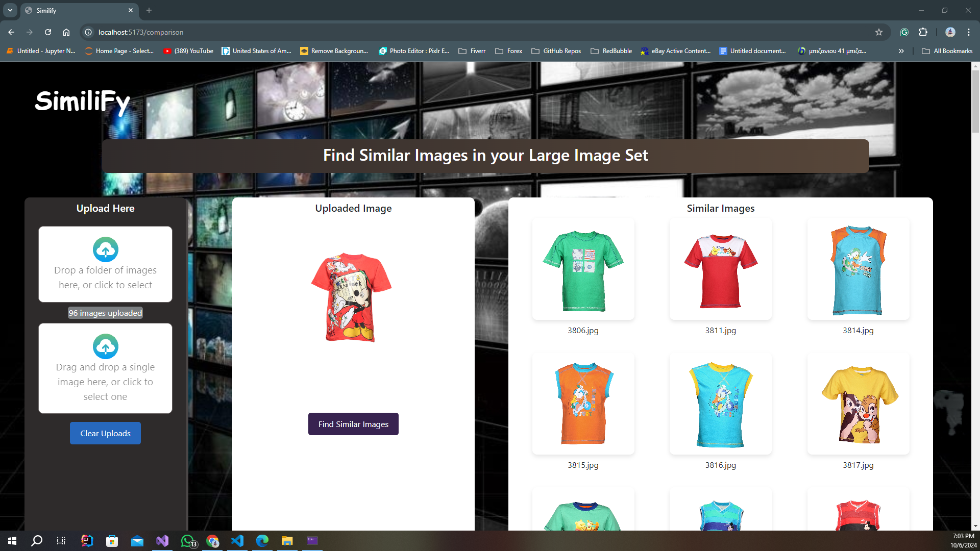Open the browser home page icon
980x551 pixels.
(x=66, y=32)
